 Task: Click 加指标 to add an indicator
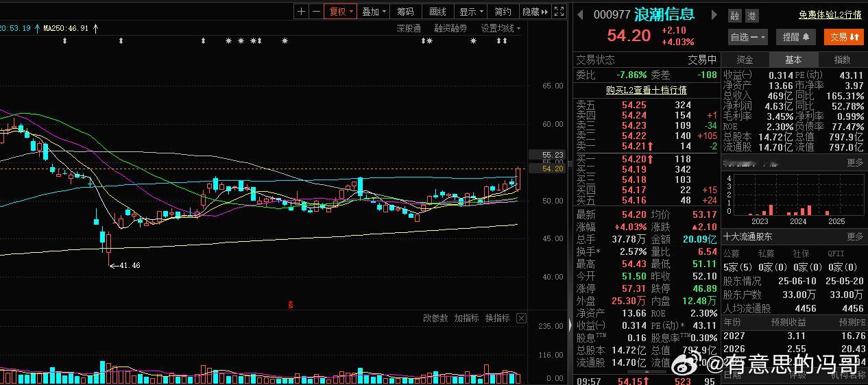tap(466, 318)
